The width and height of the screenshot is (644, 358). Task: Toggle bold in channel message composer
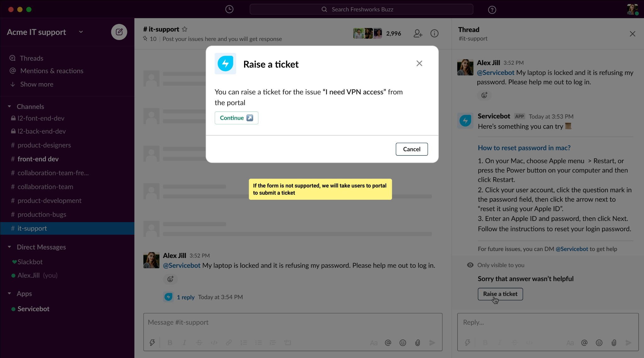click(x=170, y=343)
